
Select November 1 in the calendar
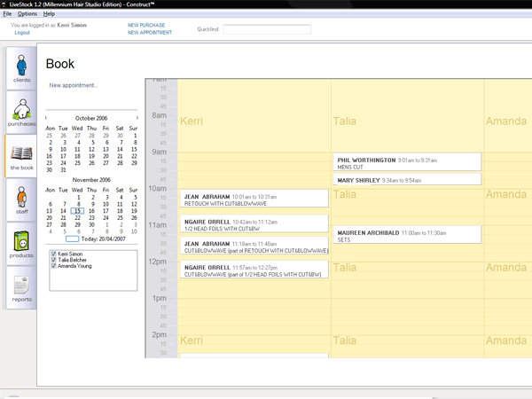tap(78, 197)
